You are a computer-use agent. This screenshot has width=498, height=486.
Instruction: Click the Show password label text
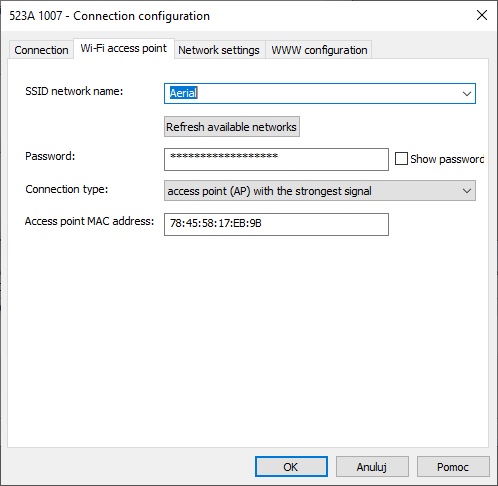(x=447, y=159)
